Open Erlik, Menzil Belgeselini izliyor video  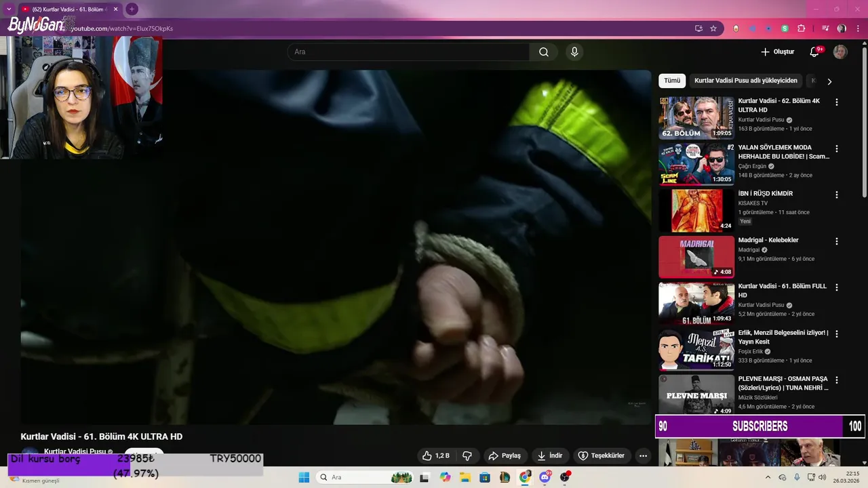click(x=783, y=337)
